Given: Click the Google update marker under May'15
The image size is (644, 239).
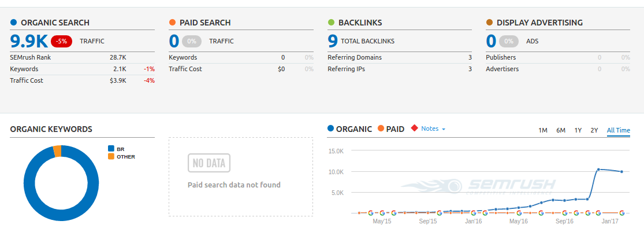Looking at the screenshot, I should 382,213.
